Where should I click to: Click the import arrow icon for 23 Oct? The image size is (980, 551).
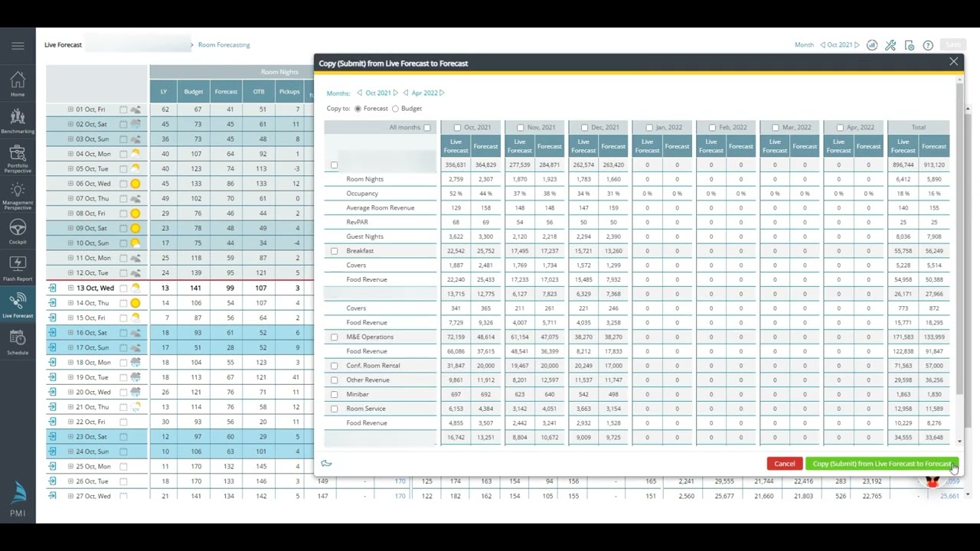[x=52, y=437]
